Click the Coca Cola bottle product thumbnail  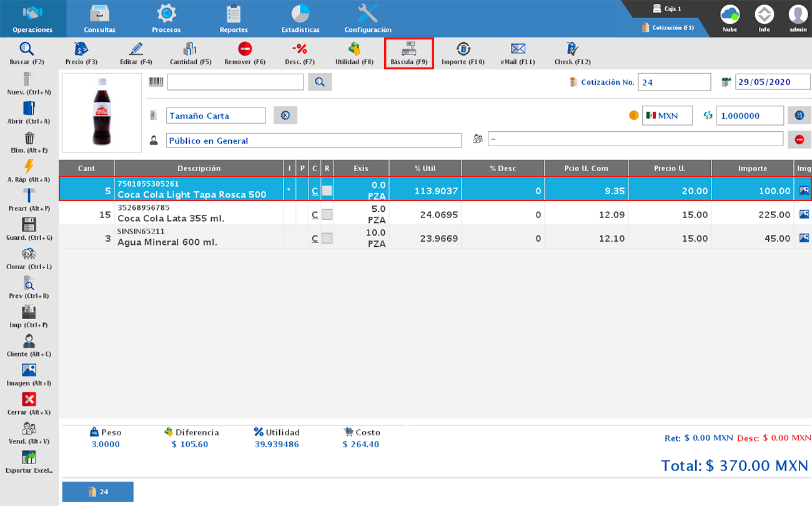coord(102,112)
